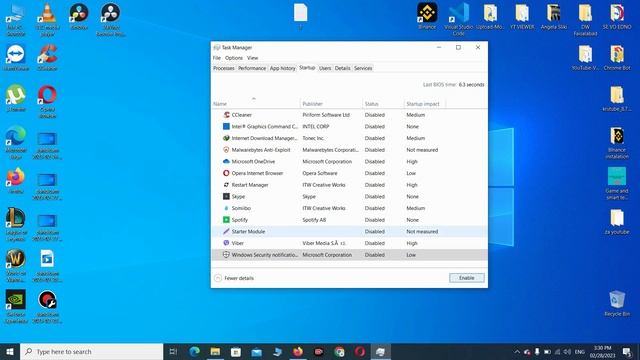Open Mail app from the taskbar
Image resolution: width=640 pixels, height=360 pixels.
click(x=257, y=351)
